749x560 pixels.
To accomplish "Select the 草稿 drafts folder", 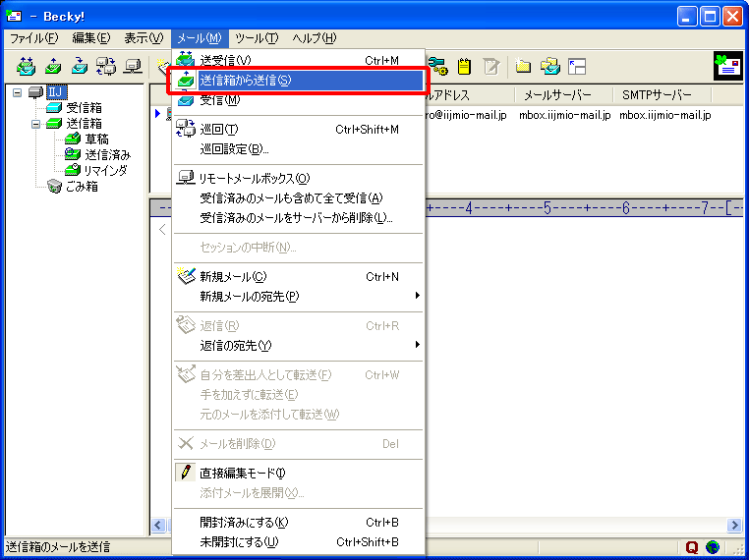I will pos(97,140).
